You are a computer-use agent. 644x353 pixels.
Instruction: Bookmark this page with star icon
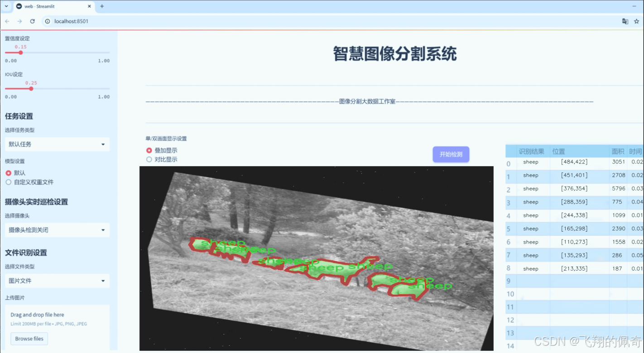636,21
